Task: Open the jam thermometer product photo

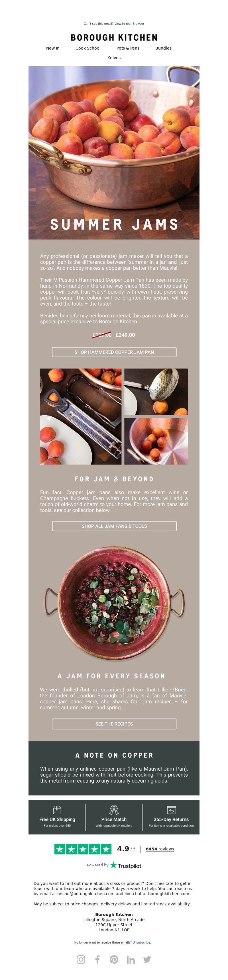Action: [x=81, y=416]
